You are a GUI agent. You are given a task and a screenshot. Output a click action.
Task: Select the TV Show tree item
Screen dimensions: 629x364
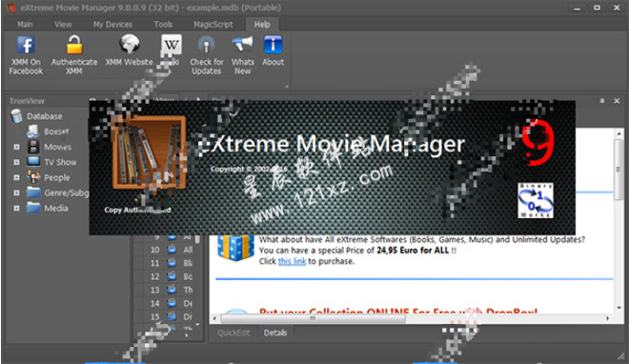click(x=60, y=162)
